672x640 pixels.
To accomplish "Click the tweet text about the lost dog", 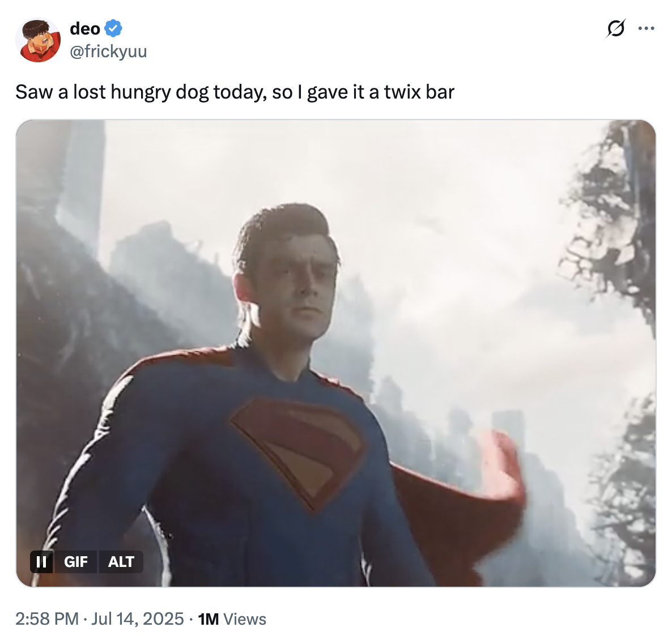I will click(x=170, y=92).
